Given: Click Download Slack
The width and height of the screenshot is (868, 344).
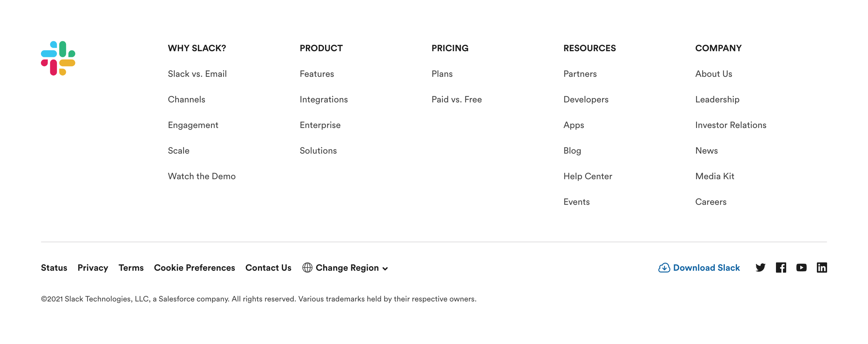Looking at the screenshot, I should pos(706,268).
